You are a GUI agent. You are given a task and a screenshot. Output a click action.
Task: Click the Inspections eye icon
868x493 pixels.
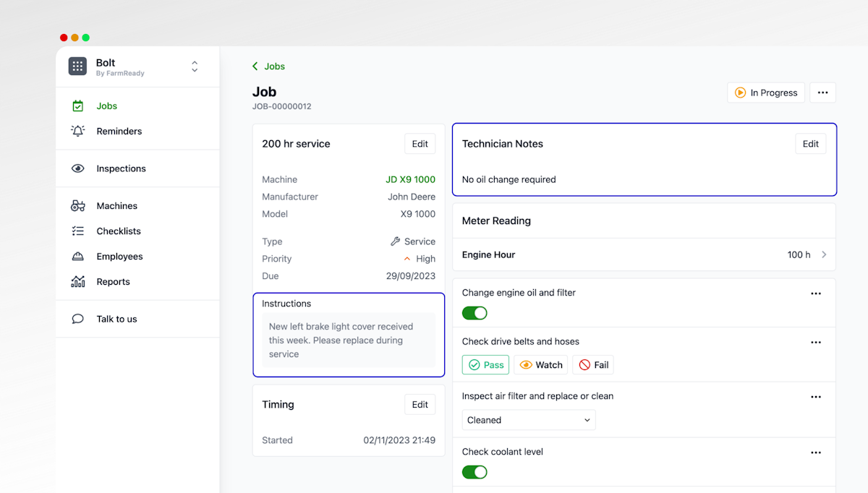point(78,168)
